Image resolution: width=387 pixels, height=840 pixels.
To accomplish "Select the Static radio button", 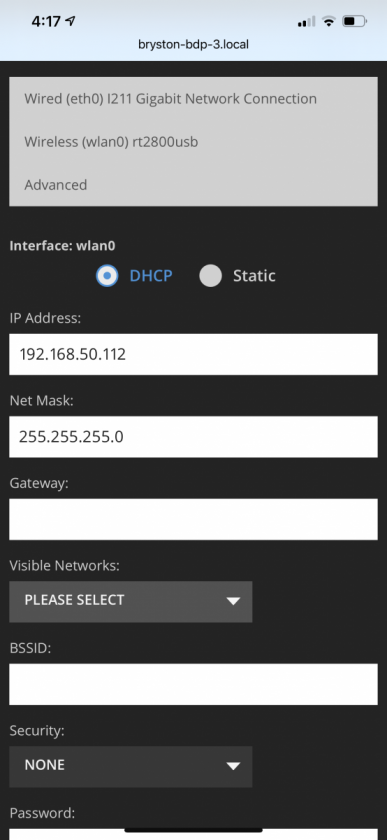I will 210,275.
